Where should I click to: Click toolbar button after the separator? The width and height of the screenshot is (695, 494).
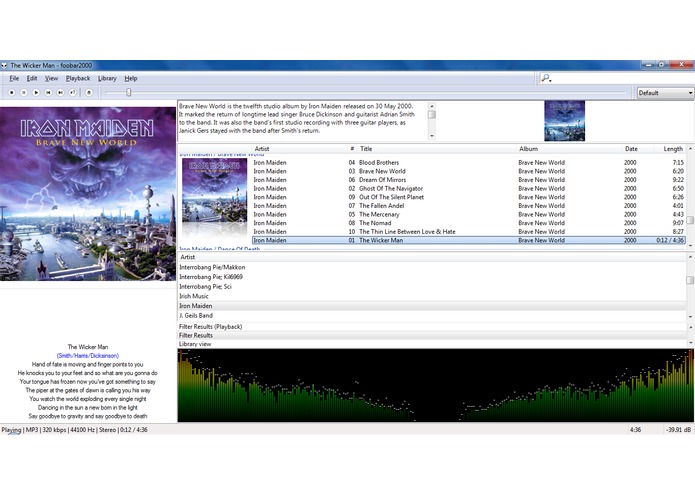click(x=89, y=93)
